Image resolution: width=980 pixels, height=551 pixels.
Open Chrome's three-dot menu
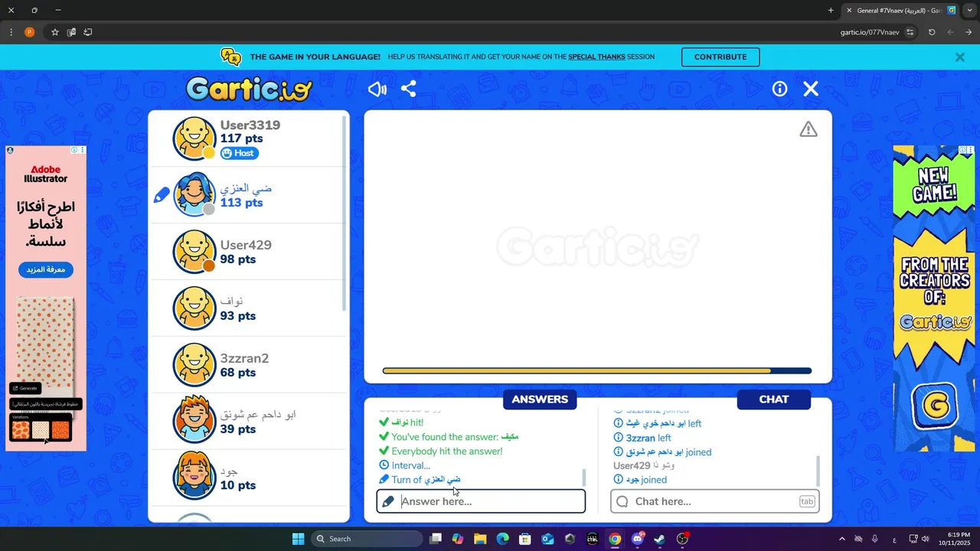pyautogui.click(x=11, y=32)
